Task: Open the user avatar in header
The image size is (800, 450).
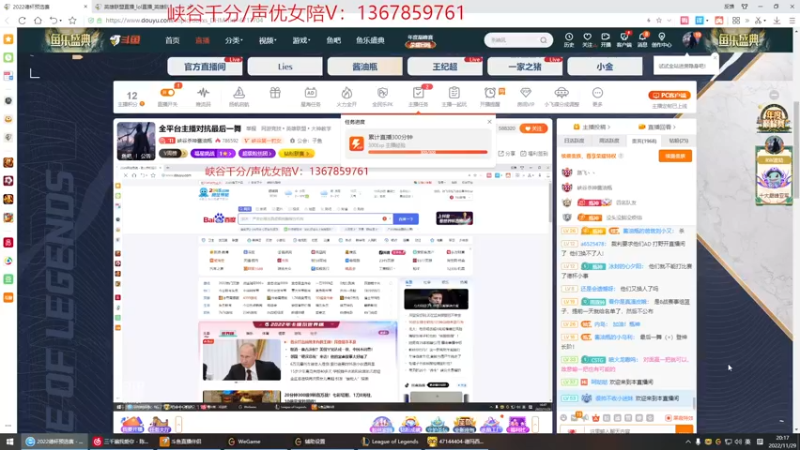Action: (x=690, y=40)
